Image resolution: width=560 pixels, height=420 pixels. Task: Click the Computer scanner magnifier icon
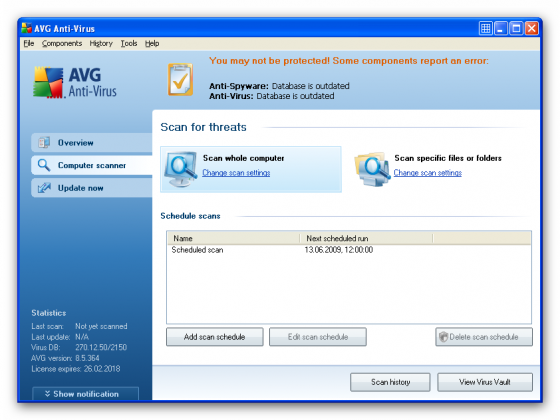tap(44, 165)
